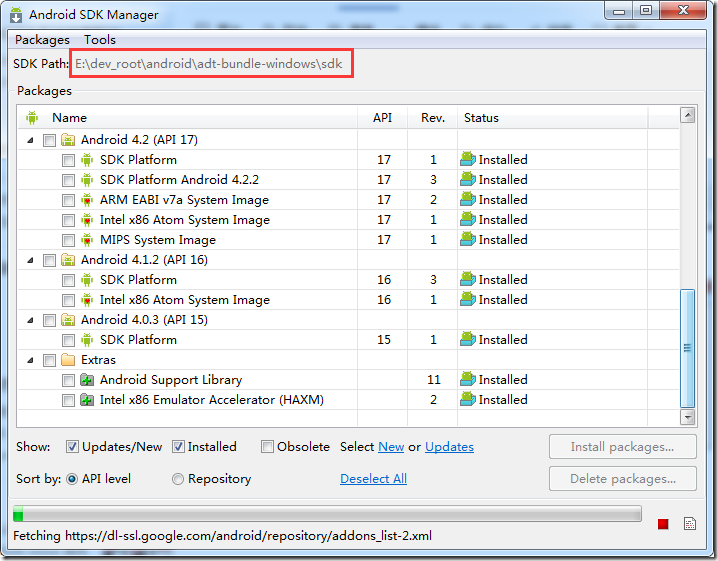Click the Updates selection link
The width and height of the screenshot is (718, 561).
pyautogui.click(x=449, y=447)
